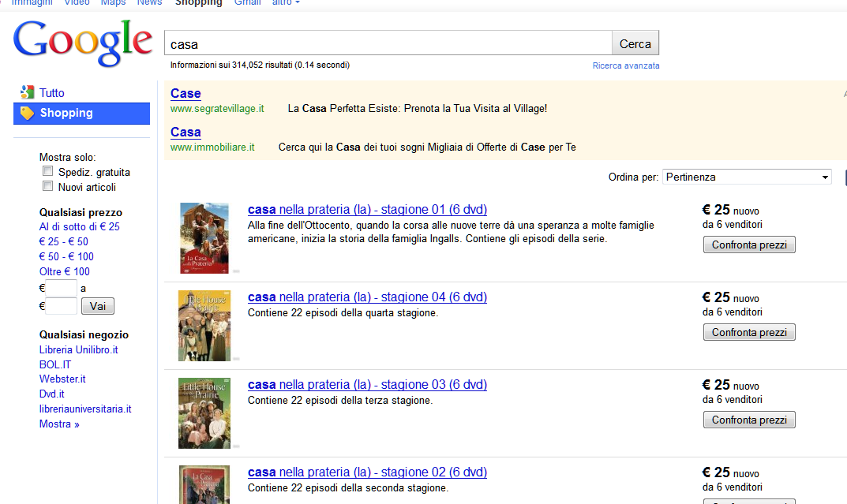Filter price Oltre € 100

(x=64, y=271)
